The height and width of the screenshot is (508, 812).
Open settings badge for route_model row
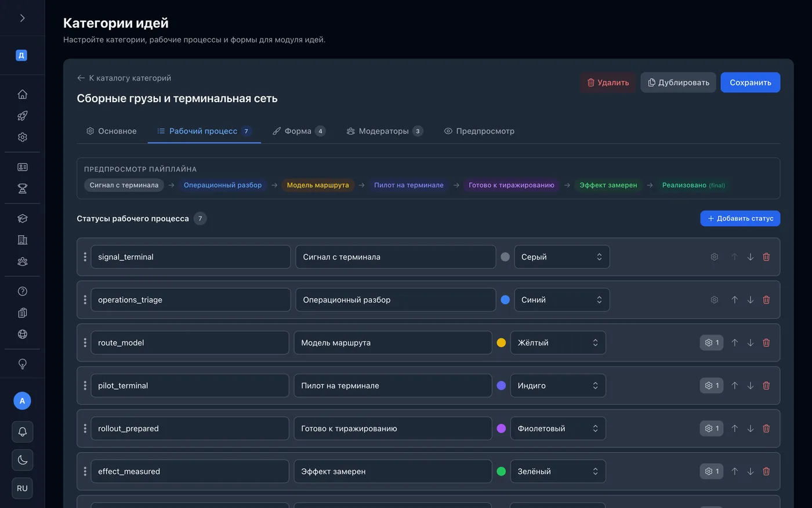[x=712, y=343]
